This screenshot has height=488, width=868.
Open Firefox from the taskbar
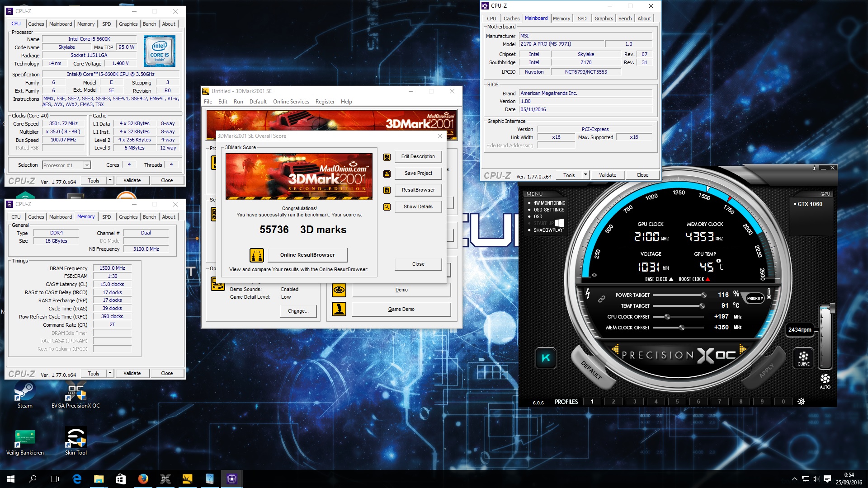coord(143,479)
